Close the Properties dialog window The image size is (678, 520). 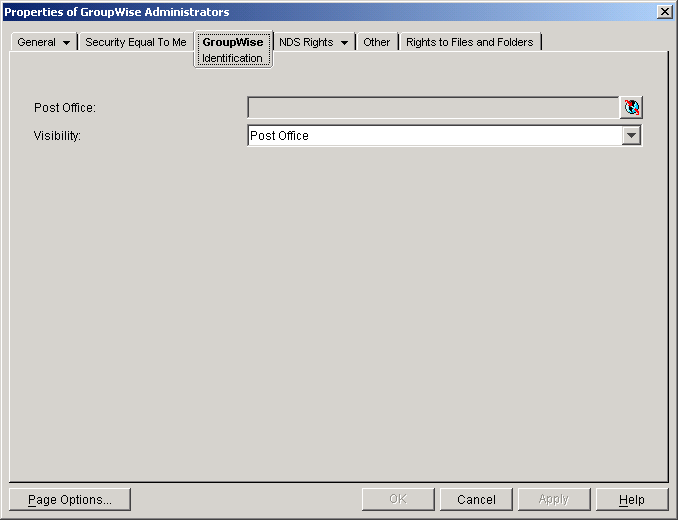pos(664,12)
